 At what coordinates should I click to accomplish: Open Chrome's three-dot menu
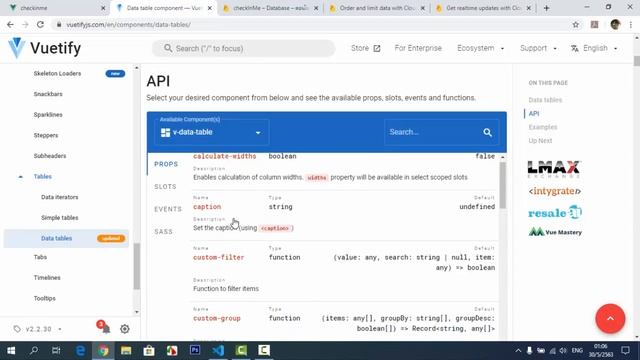click(x=631, y=24)
